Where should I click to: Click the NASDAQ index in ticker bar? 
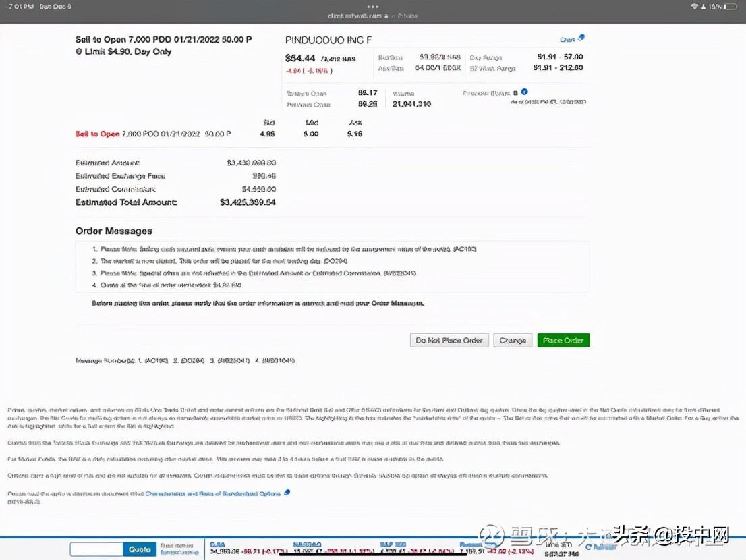pyautogui.click(x=307, y=544)
